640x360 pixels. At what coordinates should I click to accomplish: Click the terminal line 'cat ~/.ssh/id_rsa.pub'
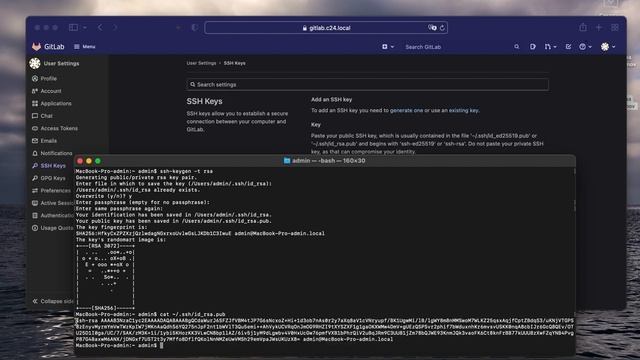pos(151,314)
